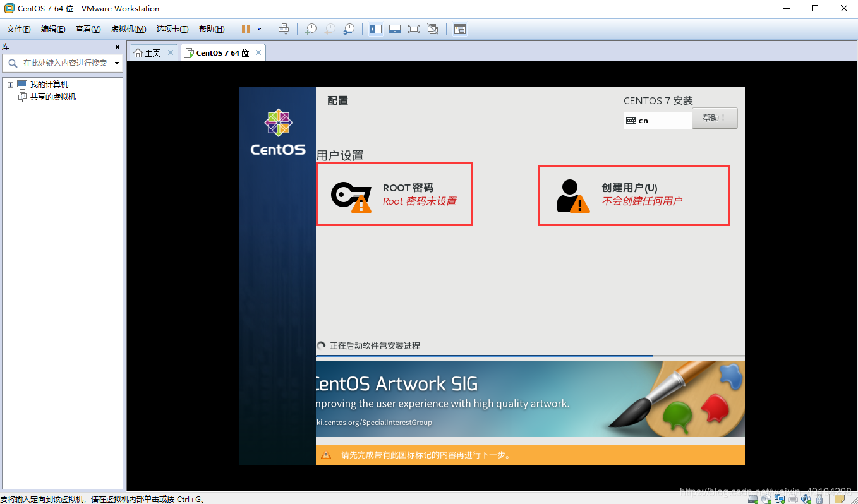Toggle the thumbnail bar view icon
The width and height of the screenshot is (858, 504).
(395, 29)
